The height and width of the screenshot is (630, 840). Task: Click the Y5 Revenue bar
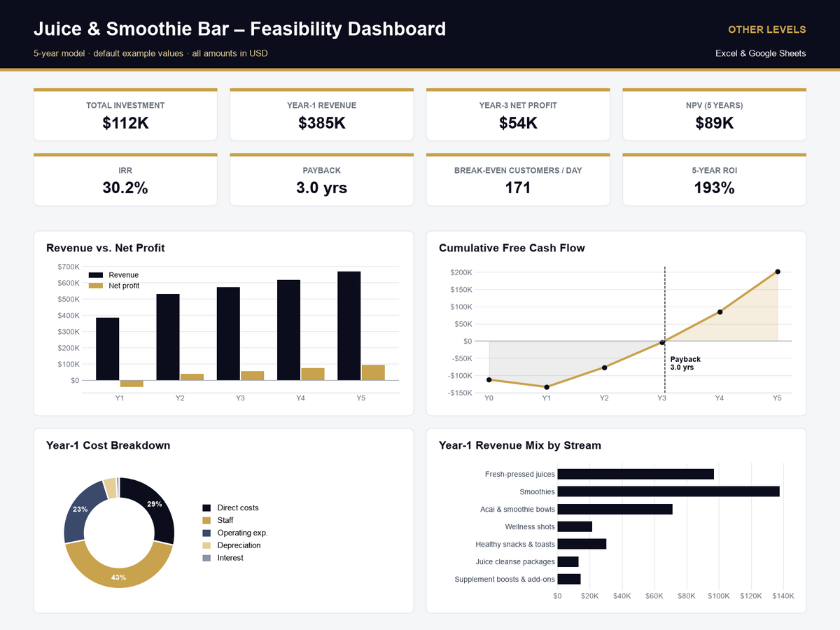coord(349,326)
